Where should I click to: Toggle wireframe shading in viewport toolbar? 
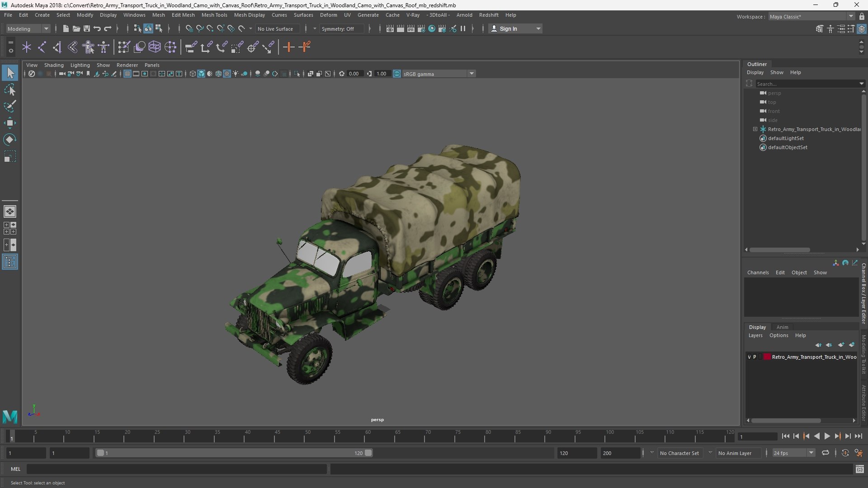[193, 74]
